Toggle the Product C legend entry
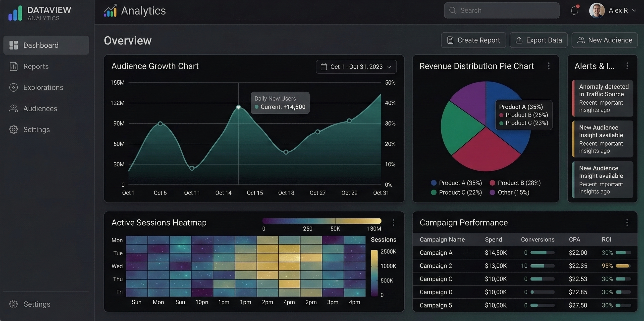 [456, 192]
